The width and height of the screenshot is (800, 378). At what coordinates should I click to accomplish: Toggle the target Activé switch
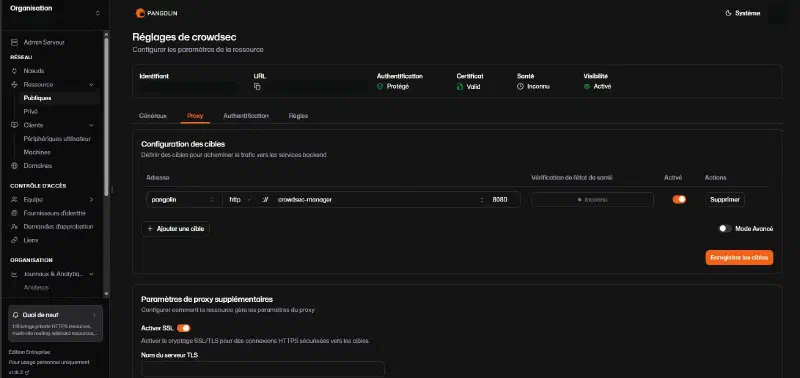679,199
